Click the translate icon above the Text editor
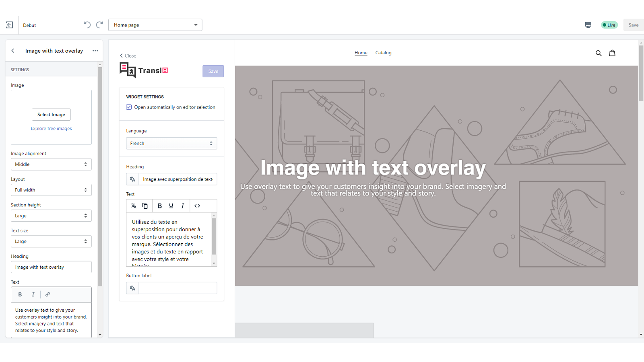Image resolution: width=644 pixels, height=362 pixels. (133, 206)
